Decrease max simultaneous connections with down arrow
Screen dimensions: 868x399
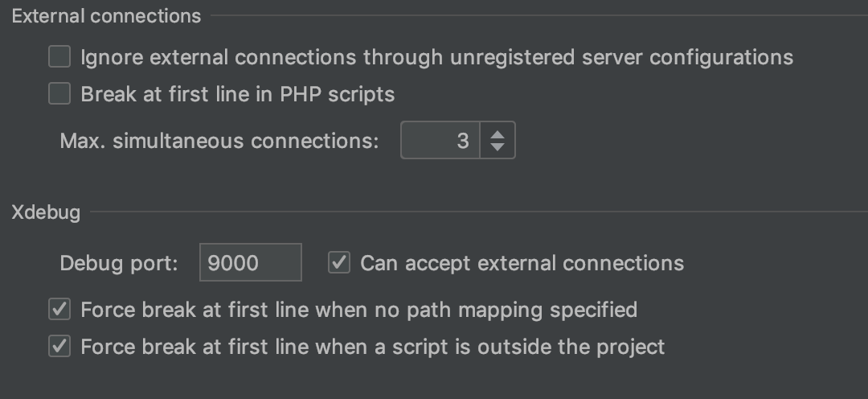pyautogui.click(x=497, y=147)
